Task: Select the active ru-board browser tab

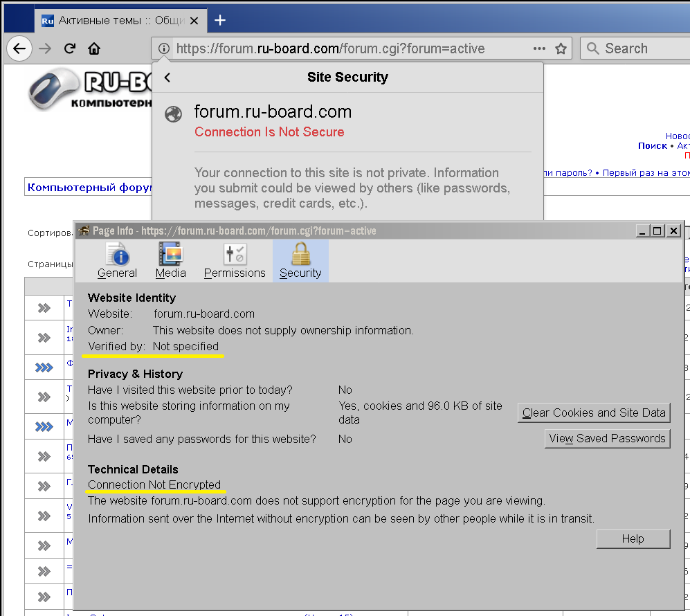Action: click(121, 21)
